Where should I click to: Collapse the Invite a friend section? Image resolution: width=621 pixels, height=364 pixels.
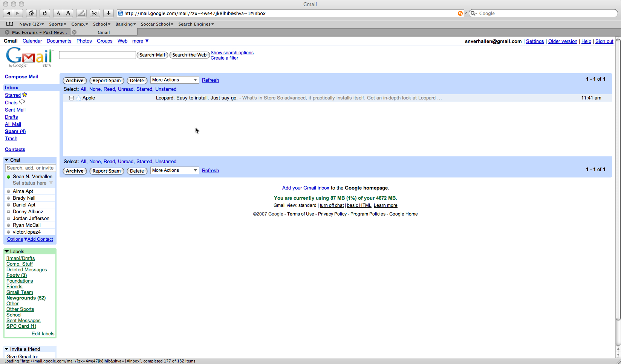tap(7, 349)
